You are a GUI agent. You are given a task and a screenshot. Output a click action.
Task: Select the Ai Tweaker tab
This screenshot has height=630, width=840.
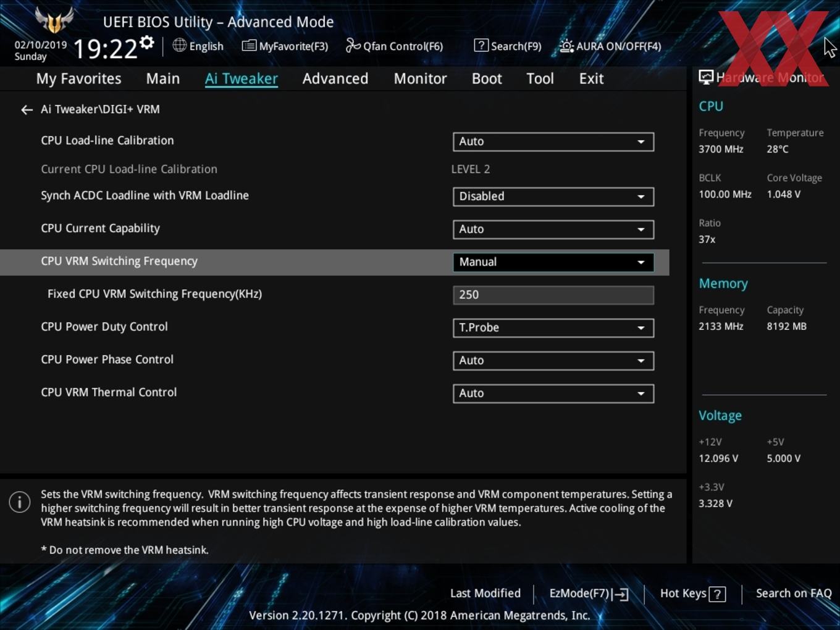click(x=241, y=78)
